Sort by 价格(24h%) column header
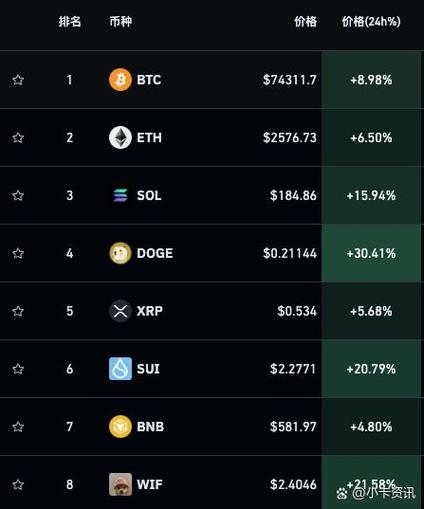The width and height of the screenshot is (424, 509). 371,22
